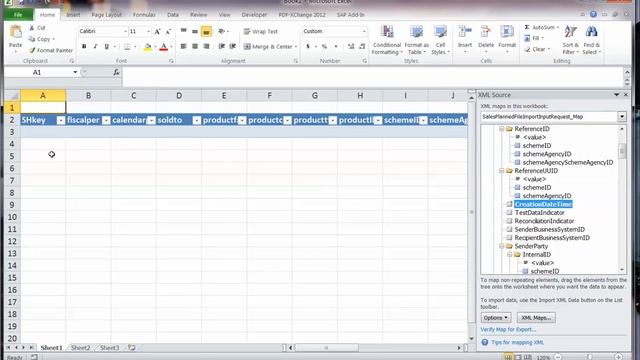Open Verify Map for Export link
Screen dimensions: 640x360
click(508, 329)
